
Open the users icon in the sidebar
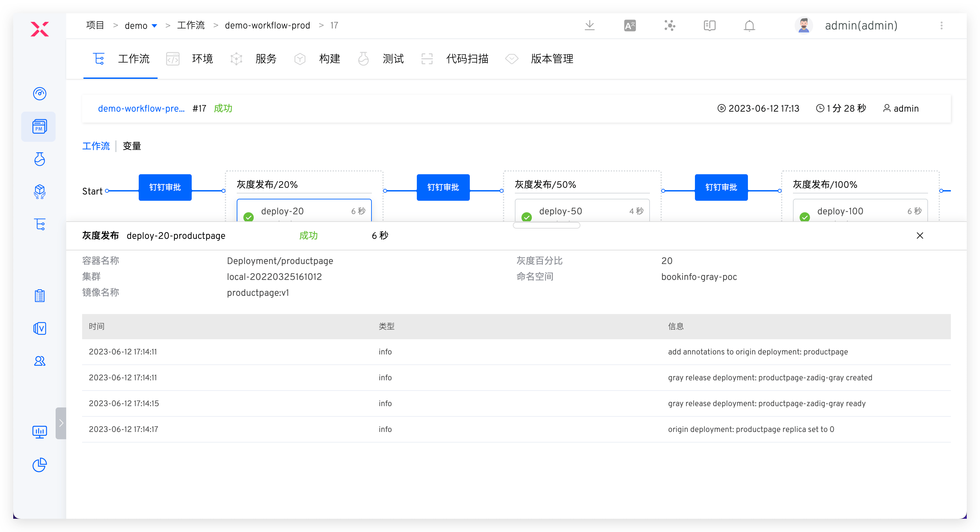tap(40, 361)
